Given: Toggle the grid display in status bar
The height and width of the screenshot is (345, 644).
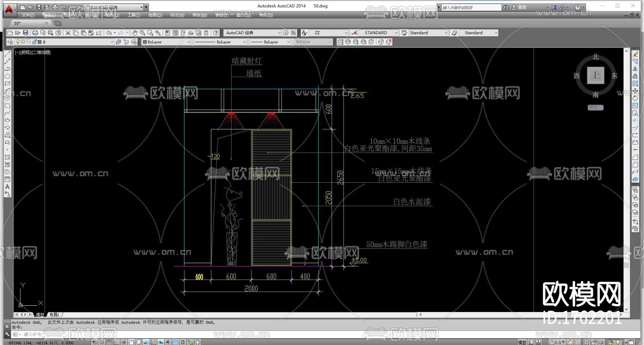Looking at the screenshot, I should pyautogui.click(x=109, y=342).
